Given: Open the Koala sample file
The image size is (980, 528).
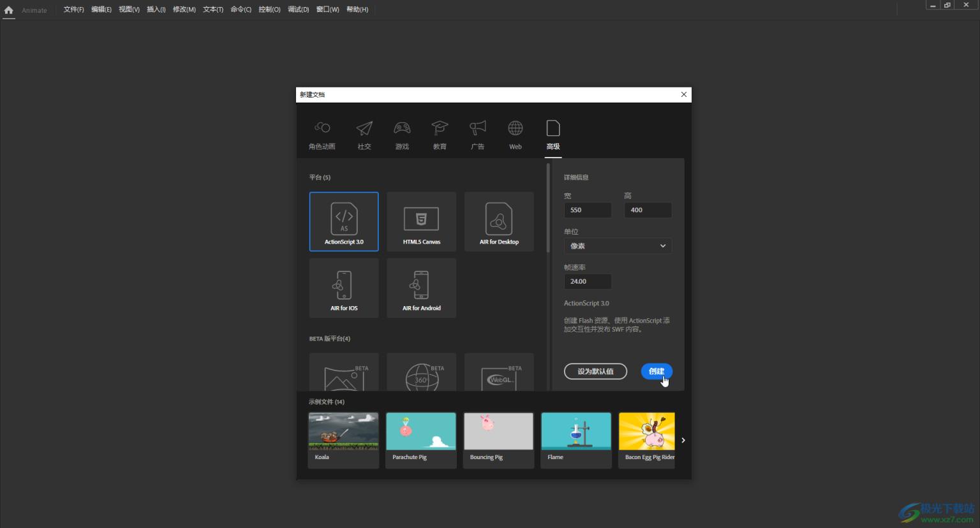Looking at the screenshot, I should (343, 440).
